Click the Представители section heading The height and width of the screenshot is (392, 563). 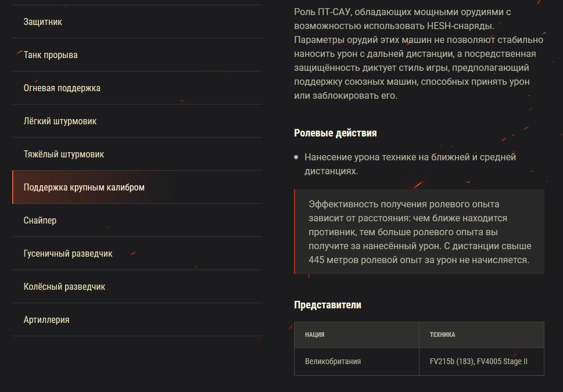click(x=328, y=305)
